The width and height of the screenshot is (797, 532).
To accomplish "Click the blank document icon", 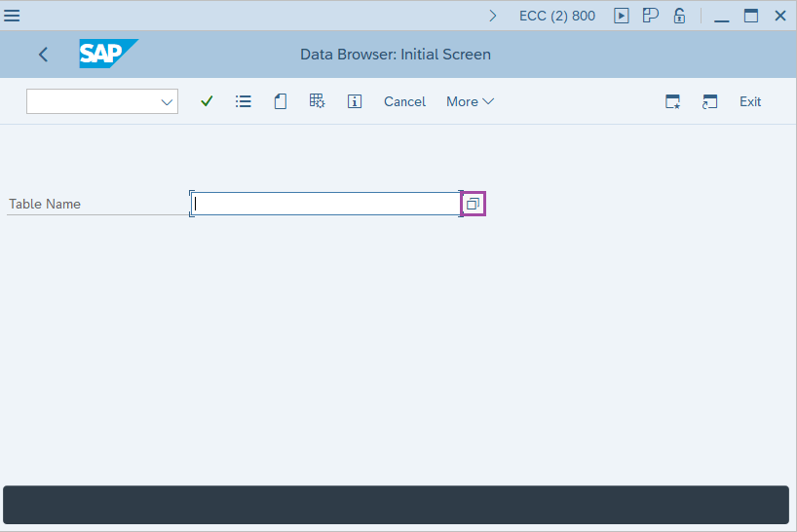I will (x=280, y=101).
